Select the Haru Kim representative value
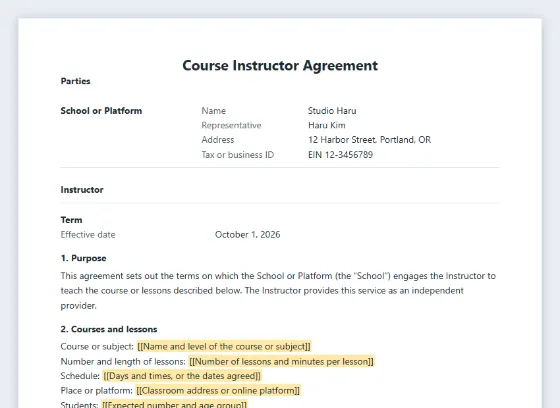The width and height of the screenshot is (560, 408). (x=327, y=125)
